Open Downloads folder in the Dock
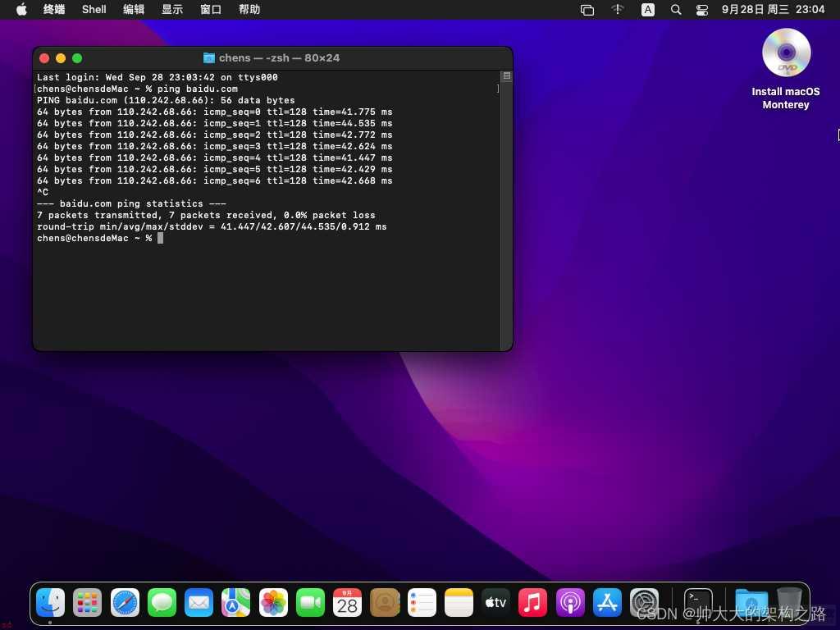This screenshot has width=840, height=630. (x=751, y=602)
